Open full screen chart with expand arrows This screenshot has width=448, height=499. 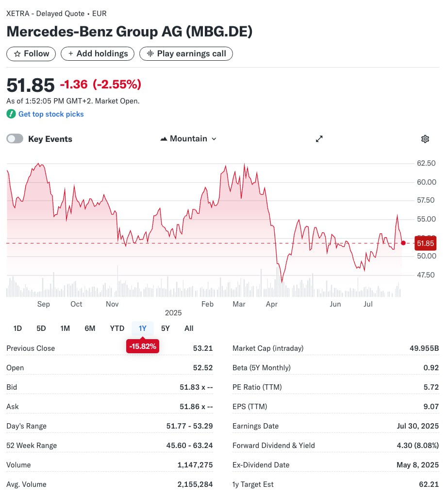pyautogui.click(x=319, y=139)
